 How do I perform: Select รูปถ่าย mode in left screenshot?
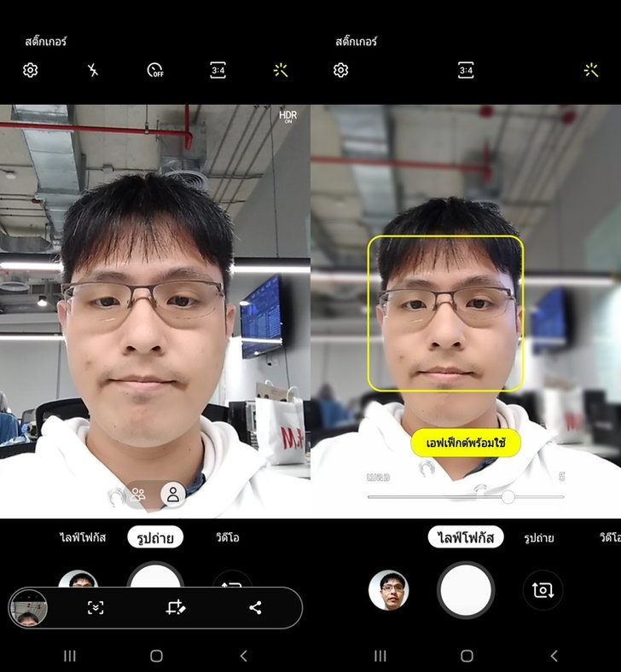155,537
